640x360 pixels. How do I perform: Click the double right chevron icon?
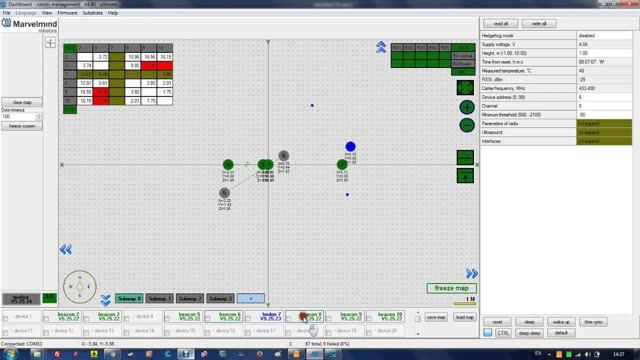(x=472, y=273)
